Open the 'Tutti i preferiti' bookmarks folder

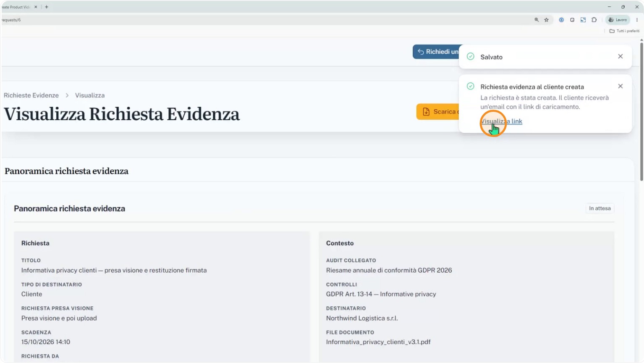click(x=624, y=31)
